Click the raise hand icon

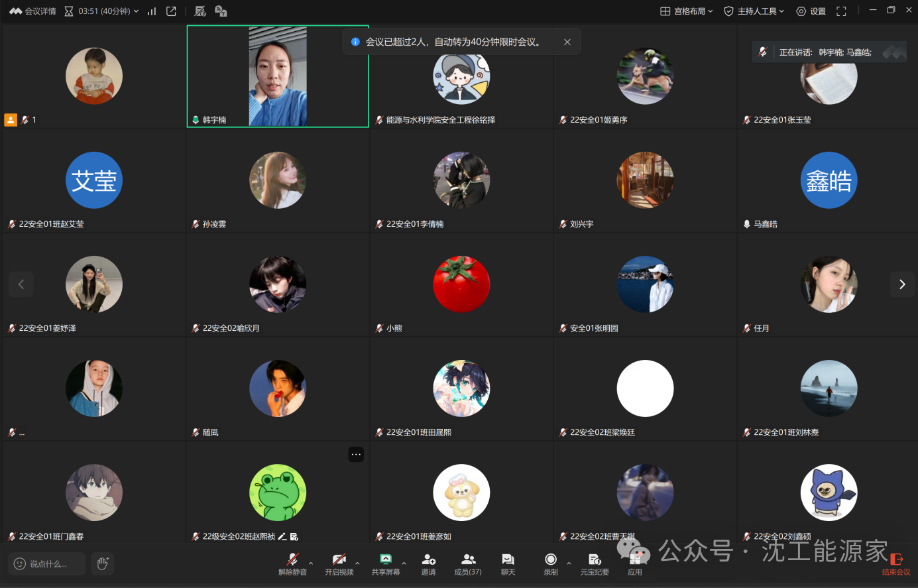(103, 563)
